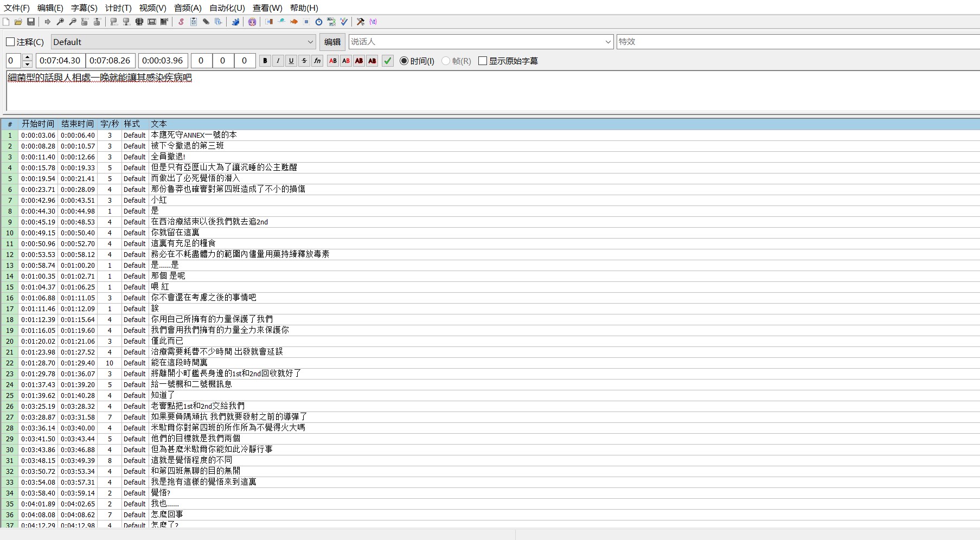
Task: Open the 帮助(H) menu
Action: (x=304, y=8)
